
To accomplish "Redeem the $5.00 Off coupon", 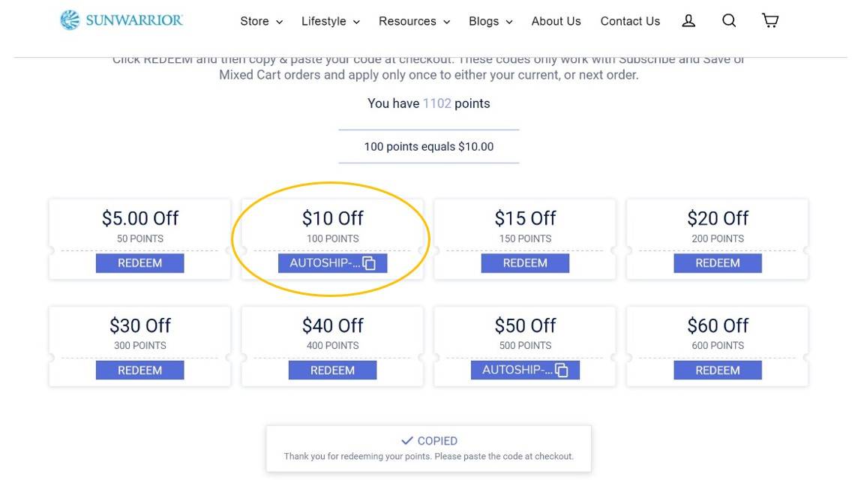I will [140, 263].
